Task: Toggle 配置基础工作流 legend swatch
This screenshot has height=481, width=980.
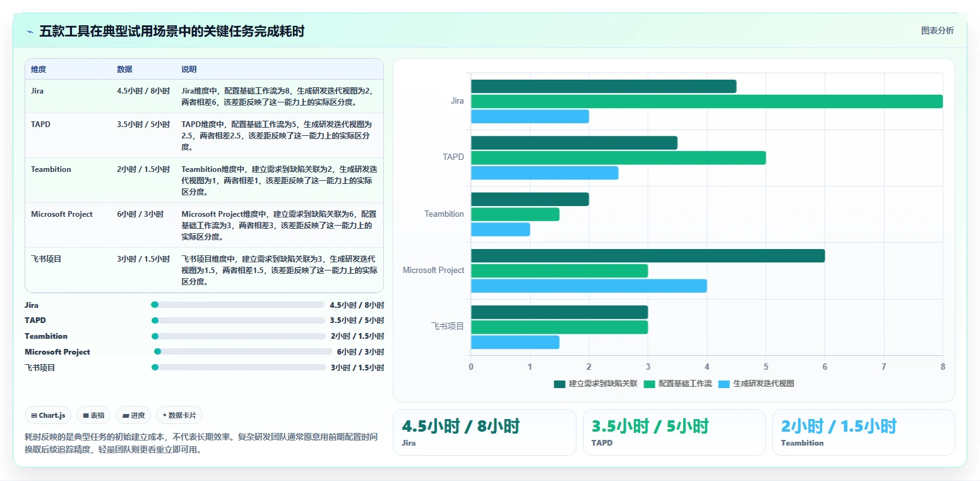Action: point(648,384)
